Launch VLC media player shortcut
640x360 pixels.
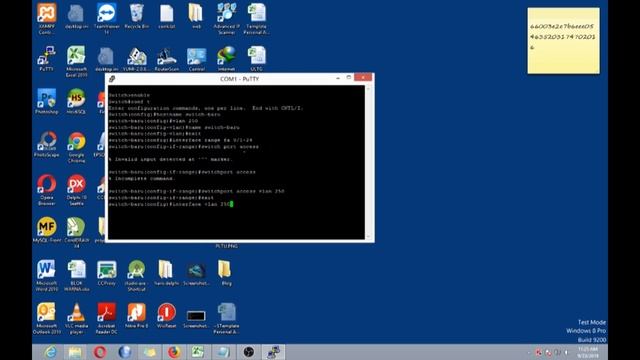coord(76,318)
